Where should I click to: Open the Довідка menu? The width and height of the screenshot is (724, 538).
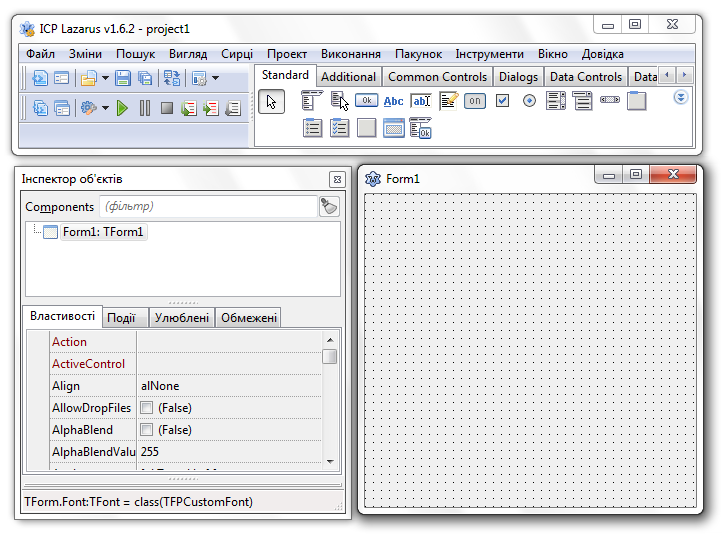pos(603,54)
